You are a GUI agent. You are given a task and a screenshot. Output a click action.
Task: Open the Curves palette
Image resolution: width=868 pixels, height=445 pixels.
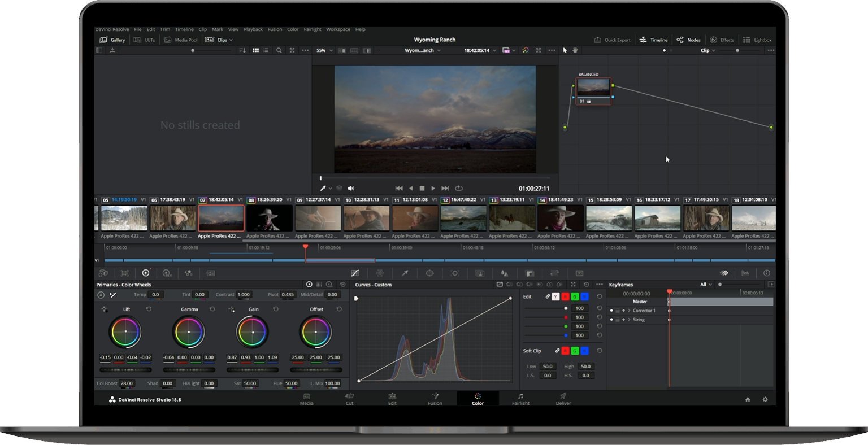click(x=355, y=273)
